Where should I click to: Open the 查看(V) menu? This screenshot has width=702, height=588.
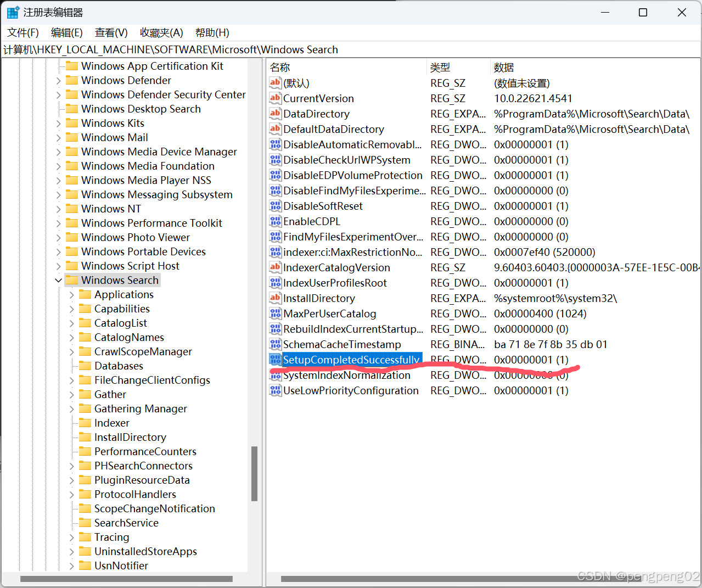click(x=111, y=32)
